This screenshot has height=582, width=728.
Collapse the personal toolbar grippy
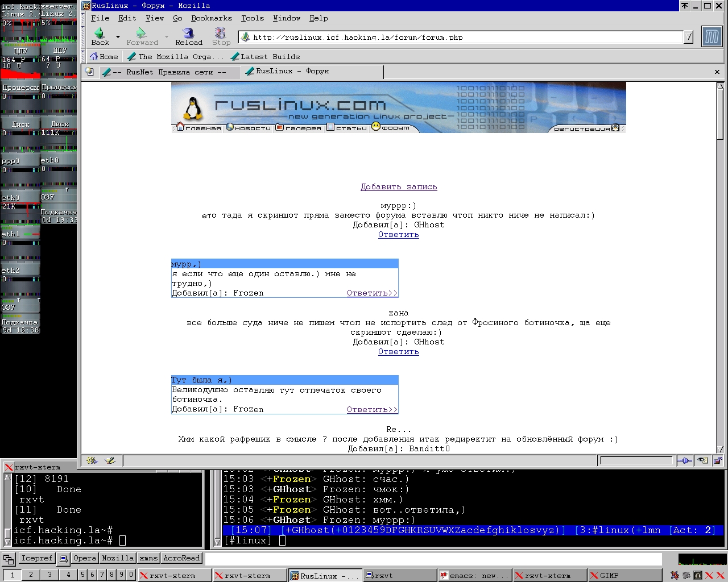[84, 56]
